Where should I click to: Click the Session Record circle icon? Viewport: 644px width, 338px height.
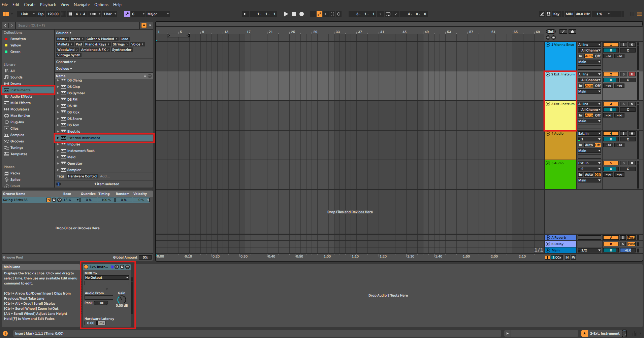coord(339,14)
